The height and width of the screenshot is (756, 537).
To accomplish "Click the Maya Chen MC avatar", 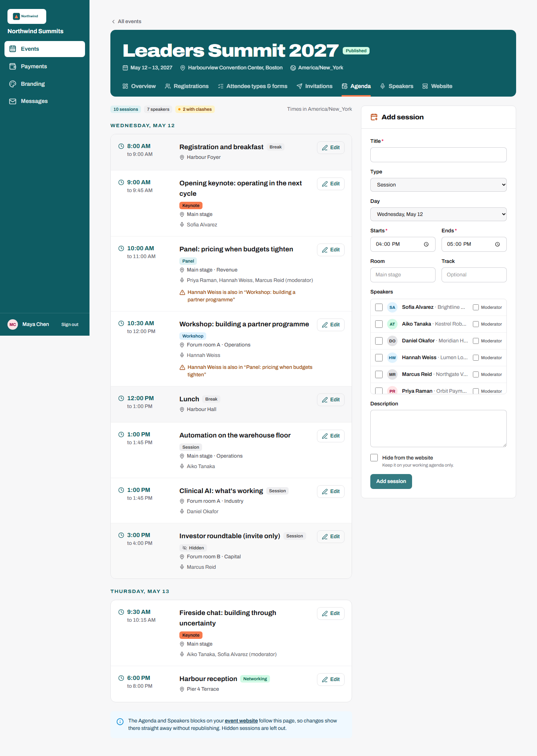I will pos(13,324).
